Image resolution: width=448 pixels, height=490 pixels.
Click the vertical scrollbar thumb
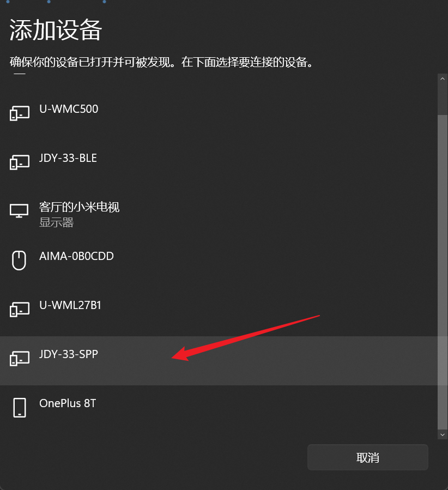click(x=443, y=272)
